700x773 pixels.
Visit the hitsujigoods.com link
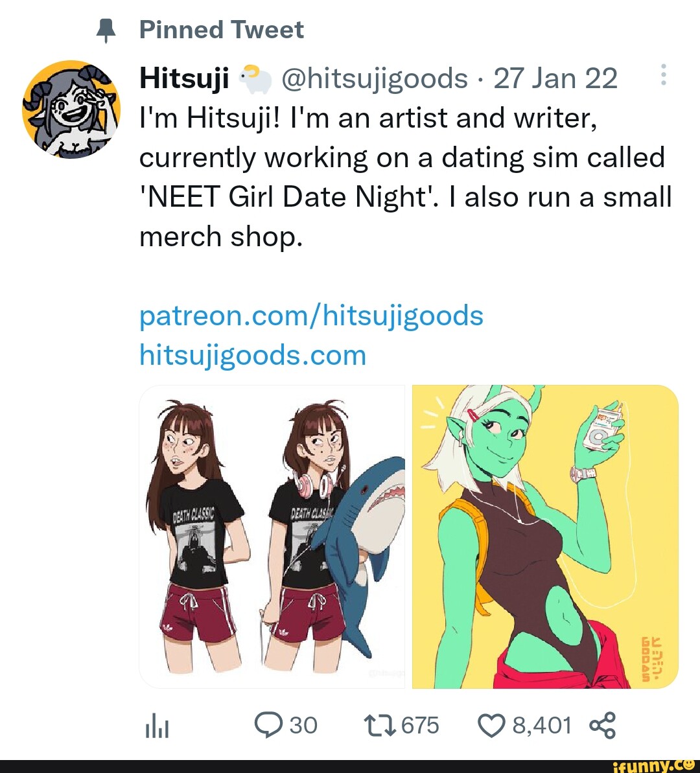point(253,356)
